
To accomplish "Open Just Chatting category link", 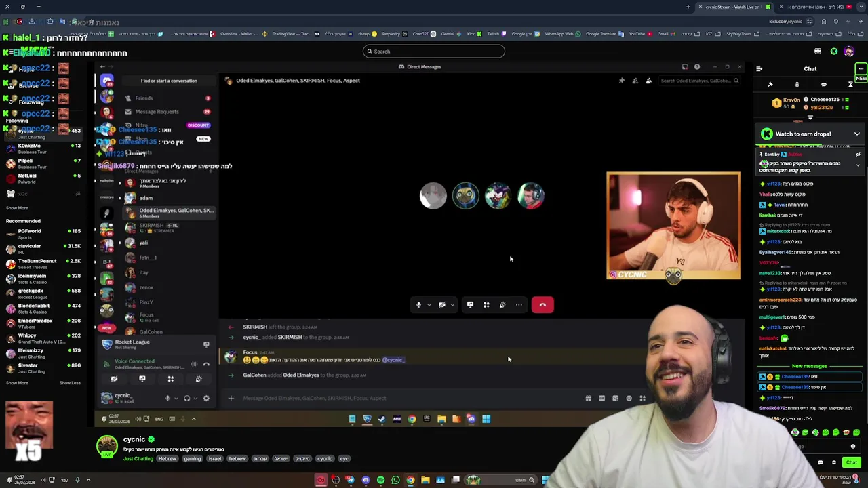I will point(138,459).
